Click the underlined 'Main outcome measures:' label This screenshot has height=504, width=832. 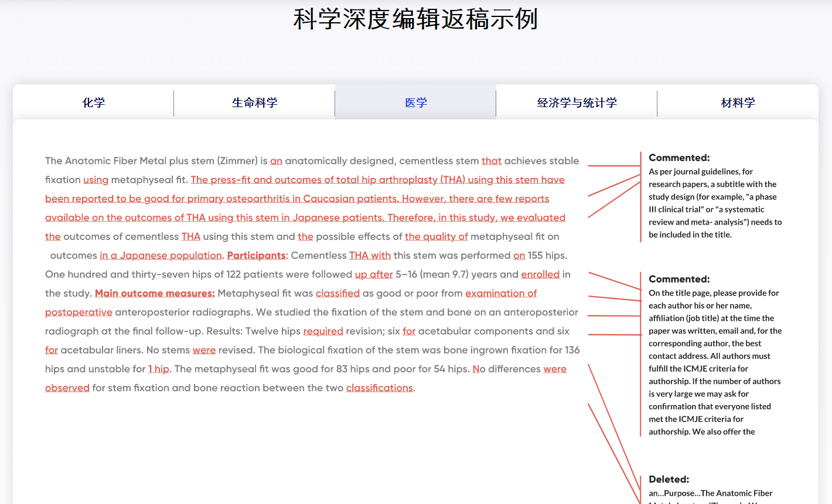click(x=155, y=293)
